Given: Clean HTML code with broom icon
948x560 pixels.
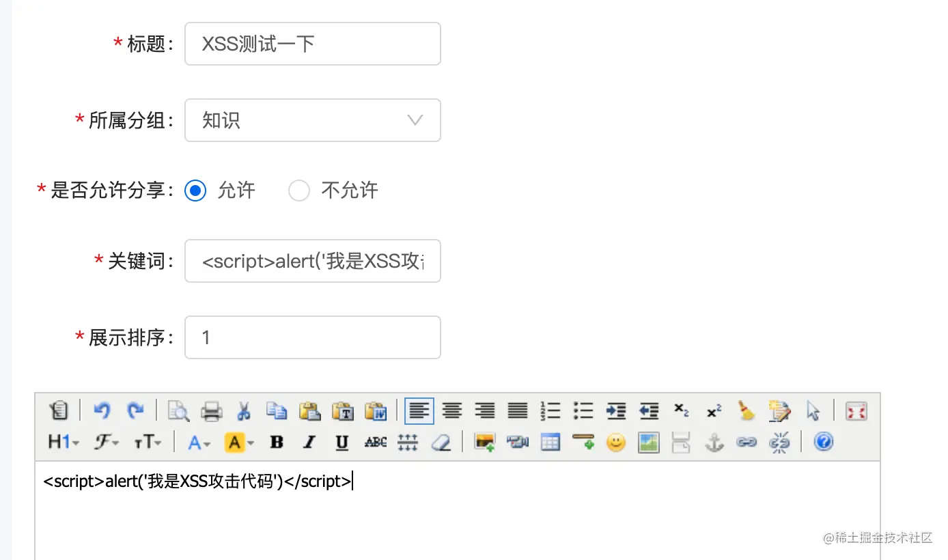Looking at the screenshot, I should [x=747, y=410].
